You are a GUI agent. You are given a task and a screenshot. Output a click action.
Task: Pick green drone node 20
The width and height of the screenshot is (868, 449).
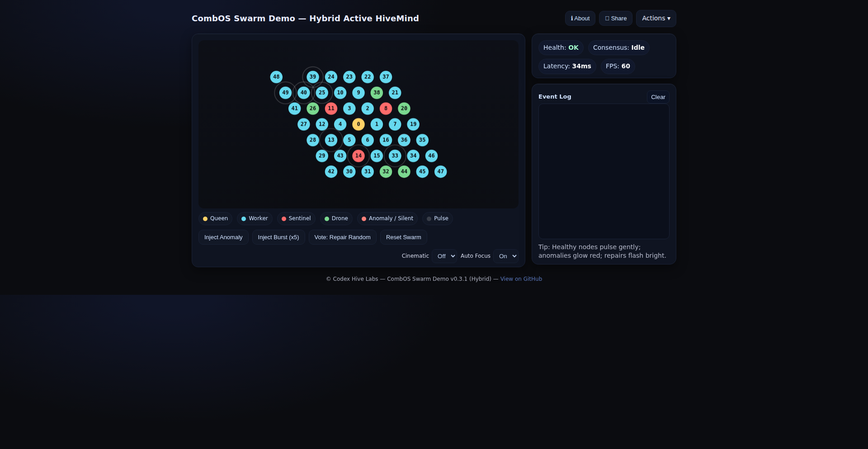[x=404, y=109]
